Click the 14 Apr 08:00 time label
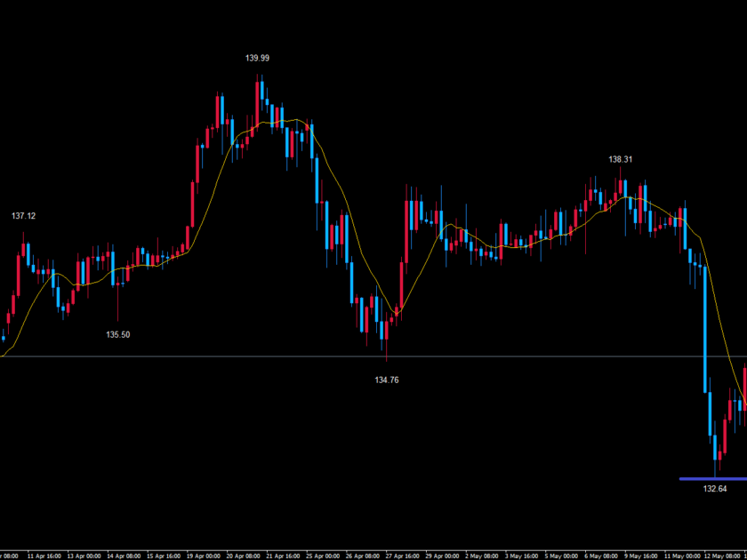747x560 pixels. (124, 553)
